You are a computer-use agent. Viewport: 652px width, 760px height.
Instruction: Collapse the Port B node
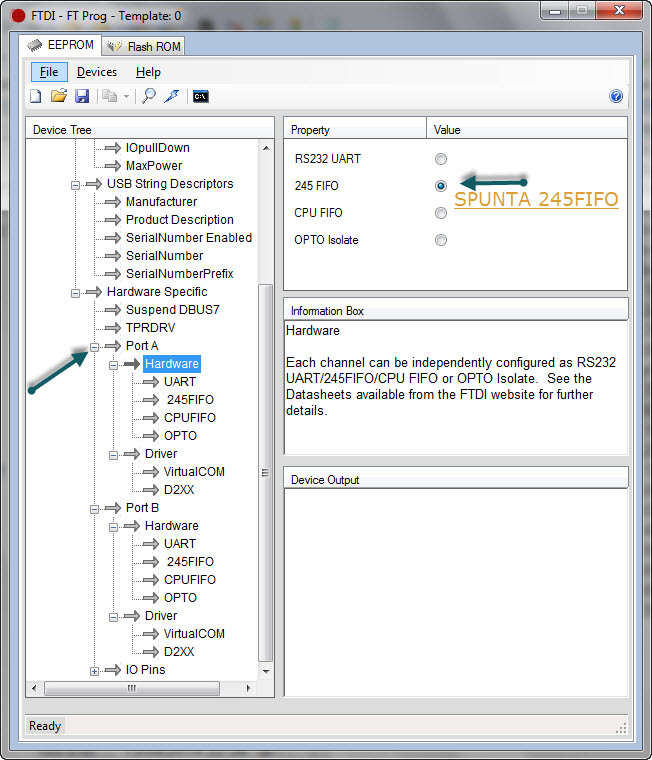click(x=95, y=509)
